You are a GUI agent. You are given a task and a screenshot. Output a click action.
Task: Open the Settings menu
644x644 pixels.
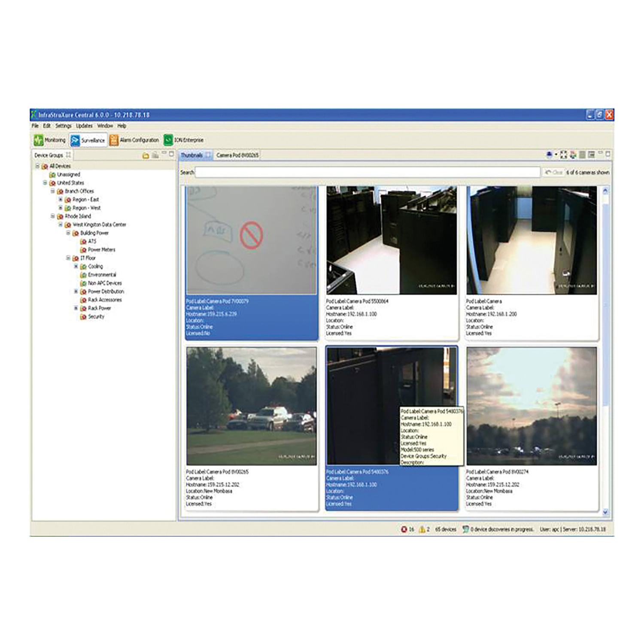[x=63, y=126]
